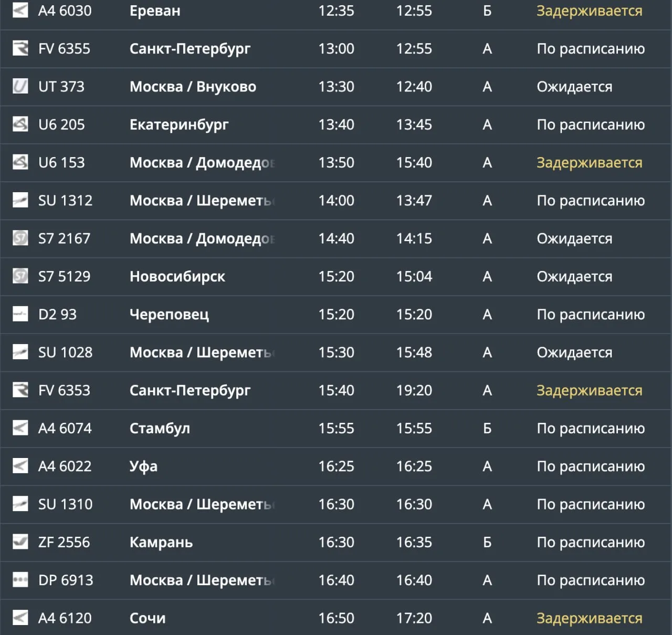
Task: Select flight number SU 1028
Action: (65, 352)
